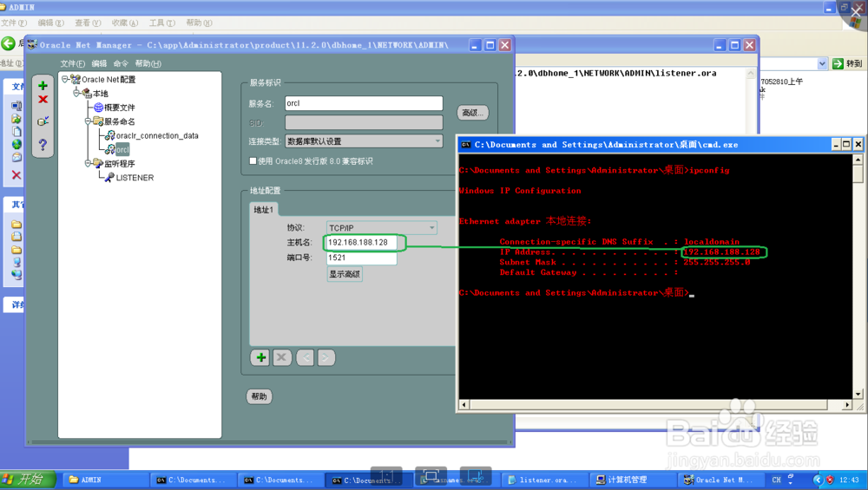The image size is (868, 490).
Task: Click the red X Delete icon in Net Manager's left toolbar
Action: [x=43, y=100]
